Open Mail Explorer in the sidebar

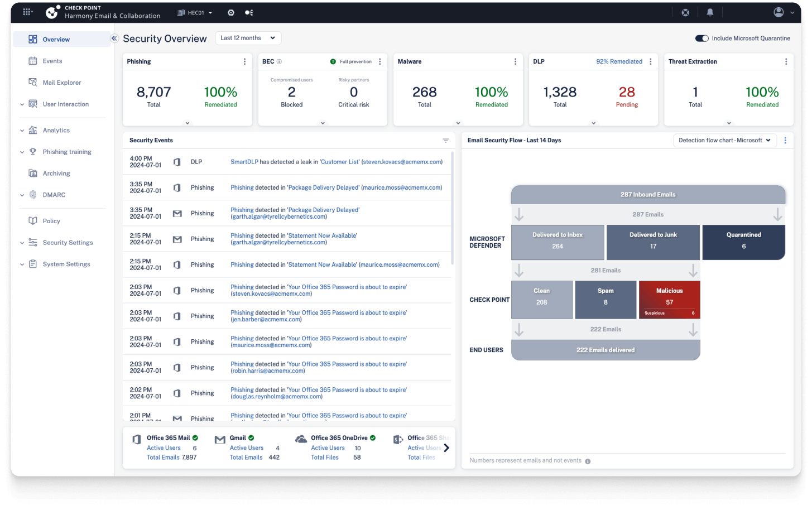coord(61,83)
